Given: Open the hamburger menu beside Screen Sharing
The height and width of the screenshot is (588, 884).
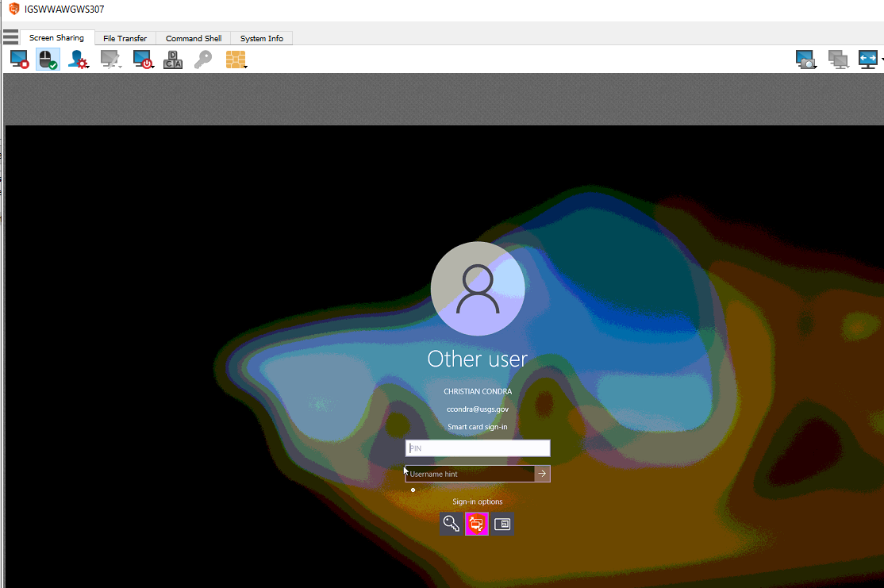Looking at the screenshot, I should [x=10, y=37].
